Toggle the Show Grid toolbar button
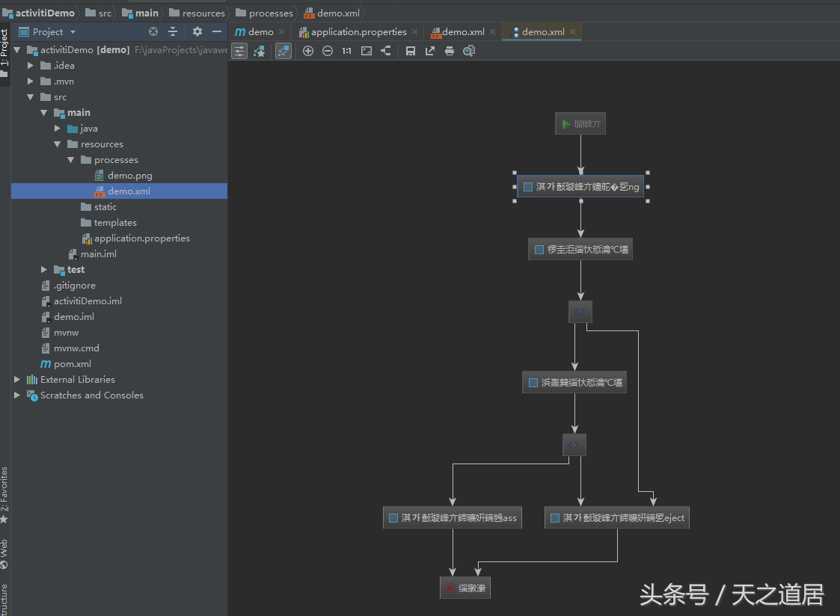Viewport: 840px width, 616px height. coord(239,51)
